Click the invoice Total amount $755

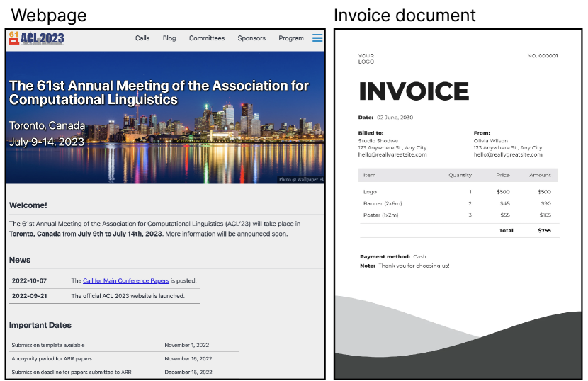click(x=544, y=230)
